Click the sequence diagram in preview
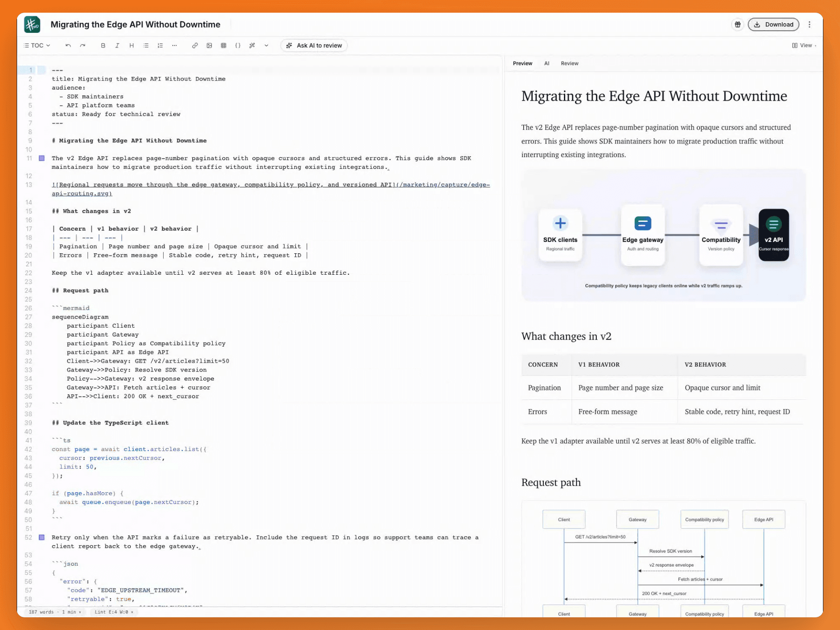This screenshot has width=840, height=630. pos(663,559)
